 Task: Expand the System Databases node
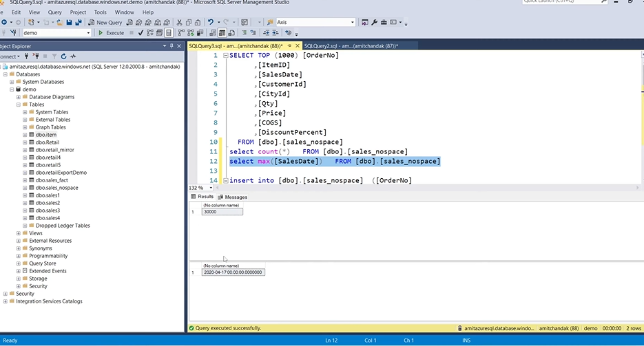coord(12,82)
